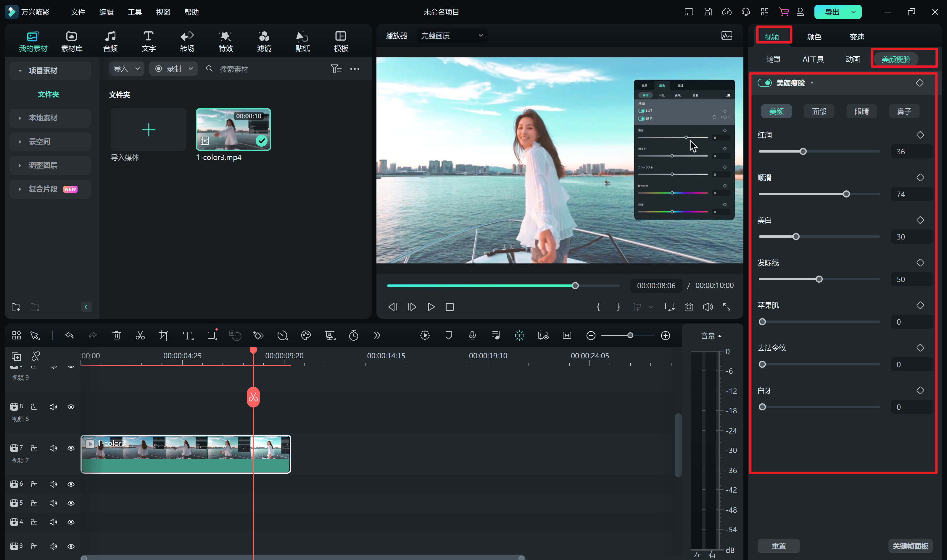The width and height of the screenshot is (947, 560).
Task: Click the split scissors icon in timeline toolbar
Action: click(140, 336)
